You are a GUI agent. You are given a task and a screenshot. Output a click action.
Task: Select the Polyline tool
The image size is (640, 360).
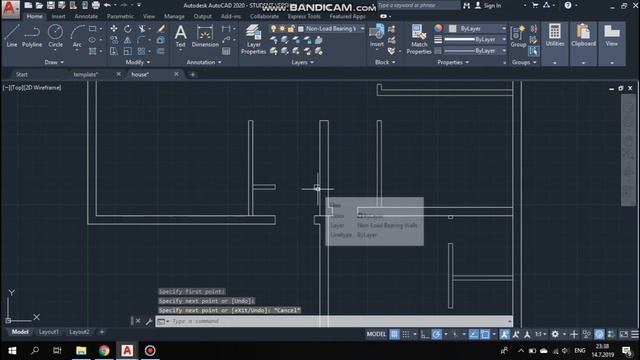[32, 36]
